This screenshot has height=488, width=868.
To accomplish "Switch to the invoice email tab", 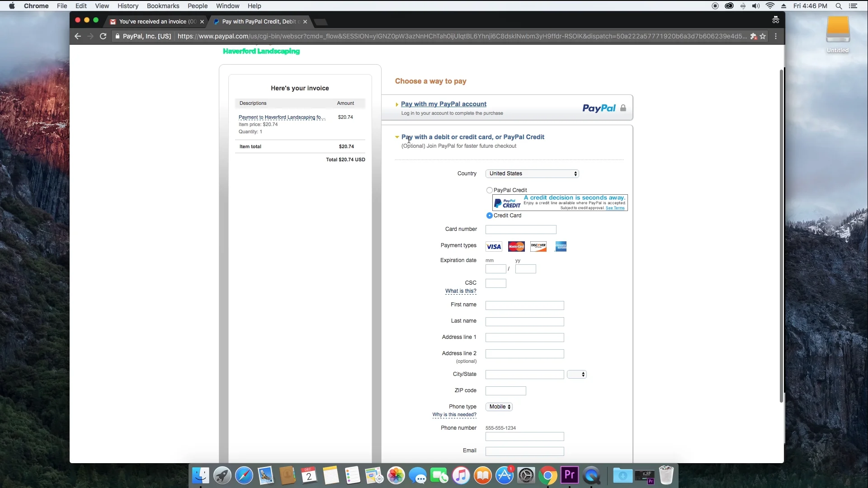I will pos(154,21).
